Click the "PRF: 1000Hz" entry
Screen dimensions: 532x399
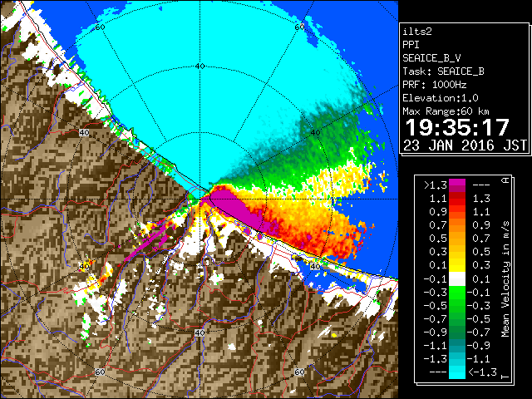435,85
